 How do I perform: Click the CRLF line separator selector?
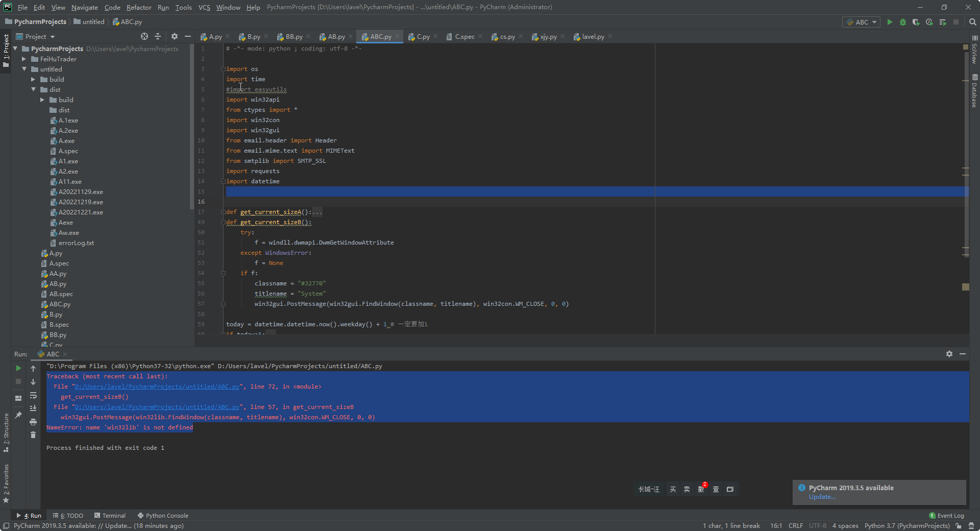coord(795,526)
